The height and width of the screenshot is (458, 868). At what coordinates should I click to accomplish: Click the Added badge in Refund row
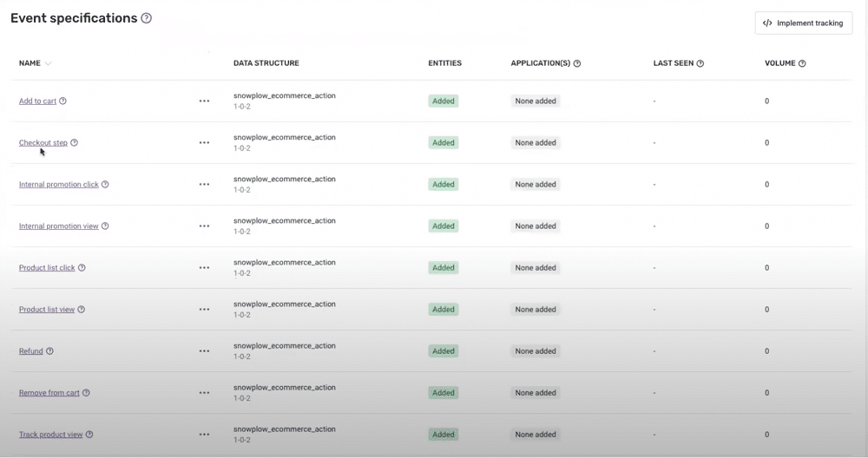(x=444, y=351)
